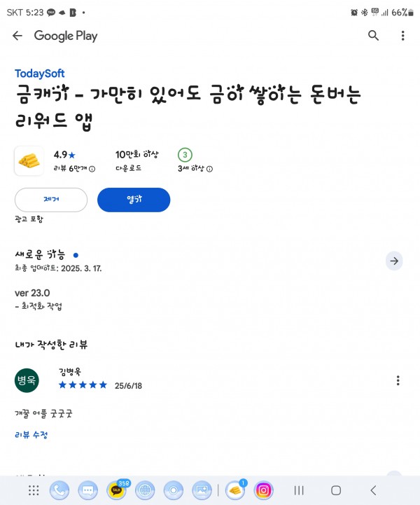Open the search magnifier icon
420x505 pixels.
(373, 36)
